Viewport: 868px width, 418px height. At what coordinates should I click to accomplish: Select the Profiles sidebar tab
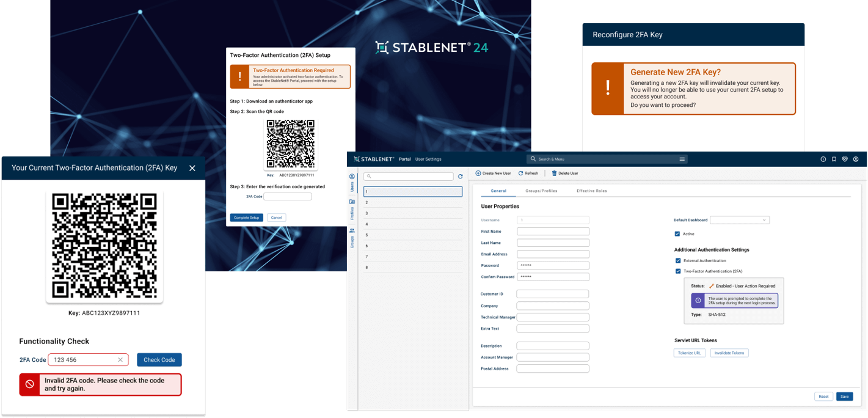click(x=352, y=209)
